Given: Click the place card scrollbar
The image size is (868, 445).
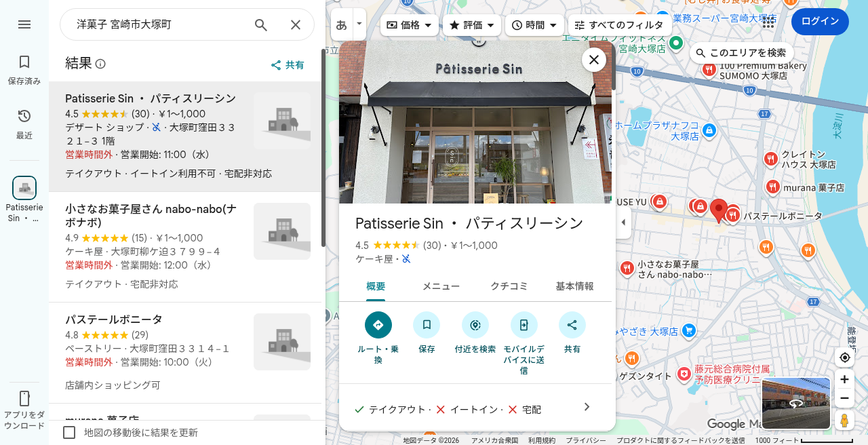Looking at the screenshot, I should point(614,66).
